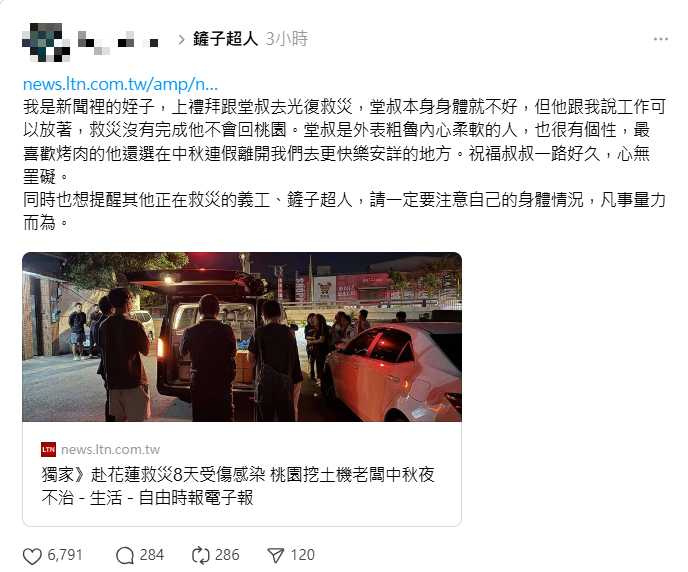Click the 3小時 post timestamp
688x572 pixels.
click(287, 39)
